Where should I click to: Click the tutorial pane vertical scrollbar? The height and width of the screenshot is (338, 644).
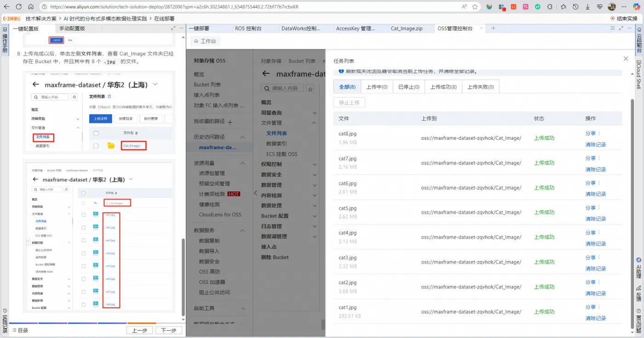pyautogui.click(x=184, y=276)
